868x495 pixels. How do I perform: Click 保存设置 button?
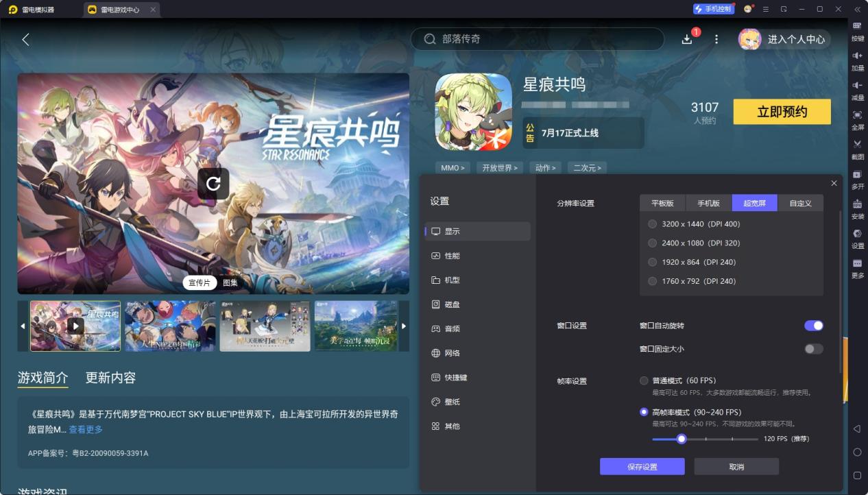[x=642, y=467]
